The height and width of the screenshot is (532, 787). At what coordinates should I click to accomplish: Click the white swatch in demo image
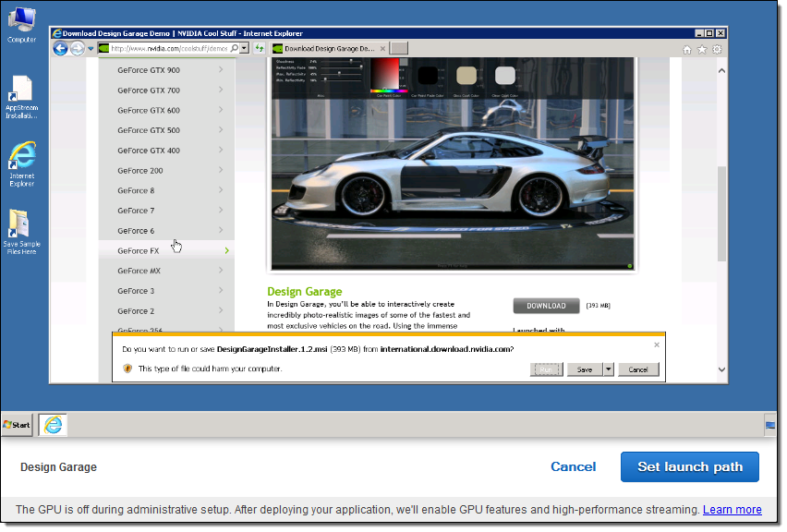coord(505,76)
